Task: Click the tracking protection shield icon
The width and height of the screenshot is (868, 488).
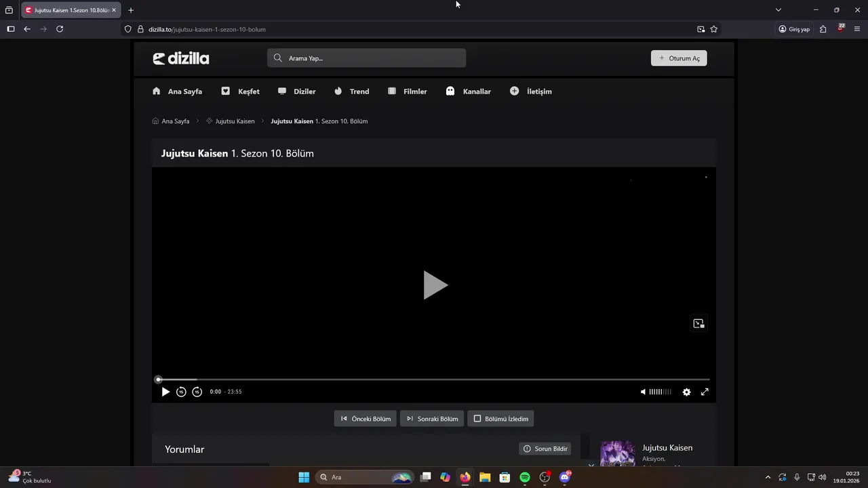Action: [127, 29]
